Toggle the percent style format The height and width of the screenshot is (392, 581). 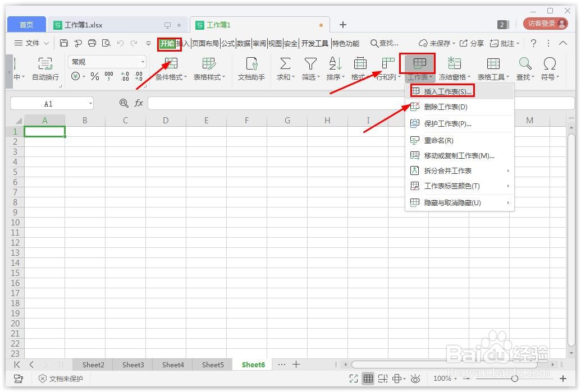pos(93,77)
